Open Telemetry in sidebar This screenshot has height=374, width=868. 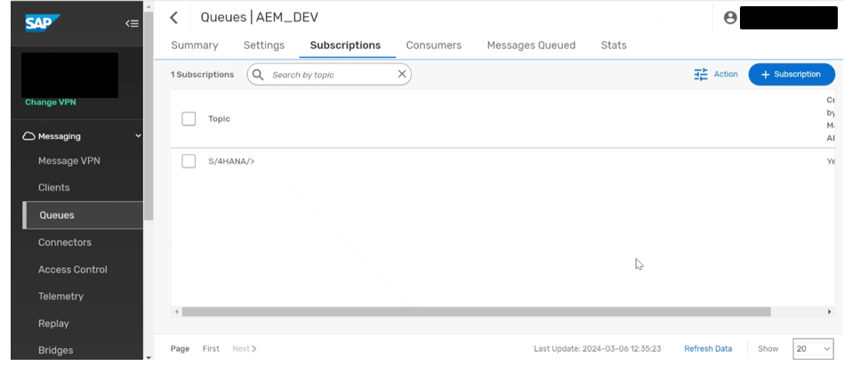[60, 297]
